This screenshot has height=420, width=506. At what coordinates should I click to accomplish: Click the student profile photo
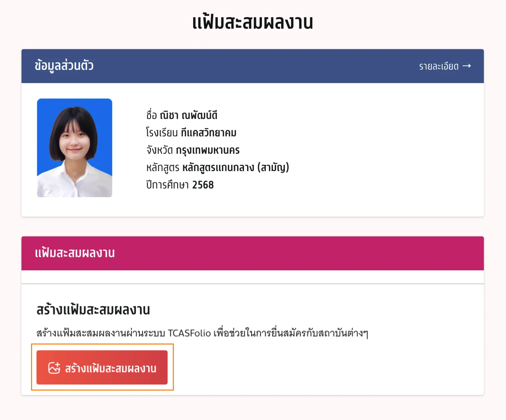click(74, 148)
